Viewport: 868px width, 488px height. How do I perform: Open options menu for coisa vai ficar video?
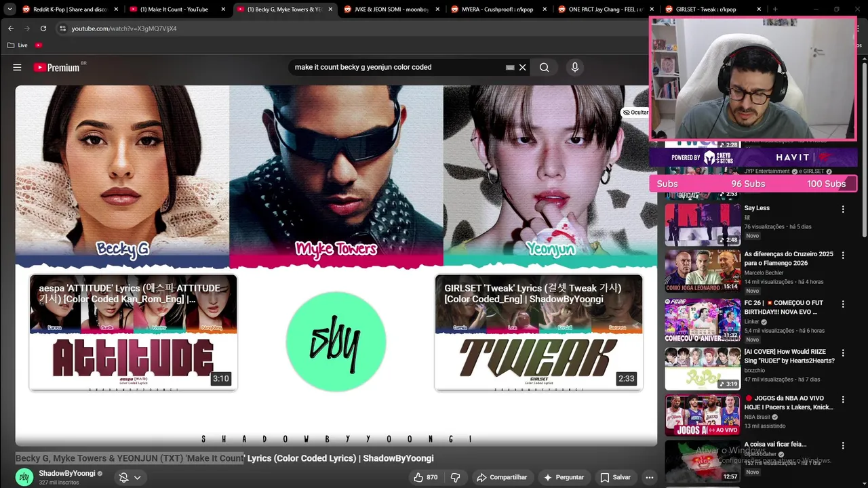[843, 445]
